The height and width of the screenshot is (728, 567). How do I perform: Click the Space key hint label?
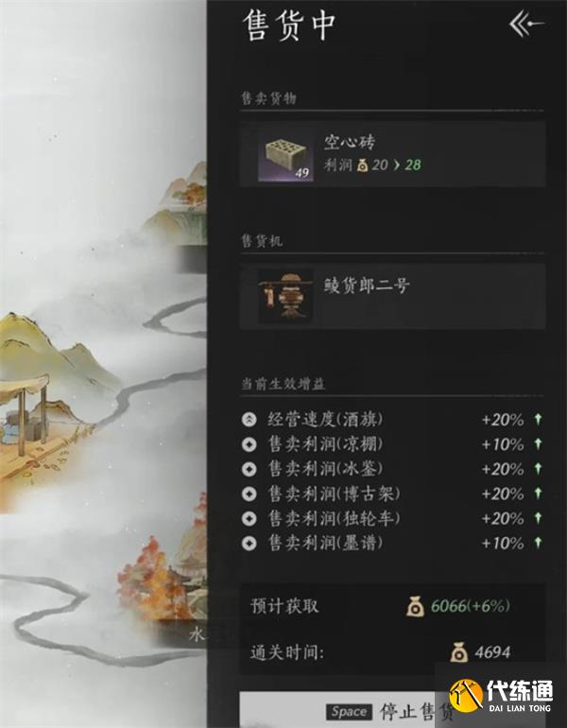click(x=349, y=712)
